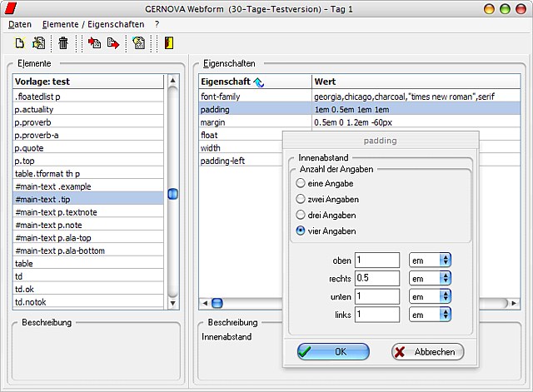The height and width of the screenshot is (392, 533).
Task: Click left arrow of properties horizontal scrollbar
Action: (x=205, y=303)
